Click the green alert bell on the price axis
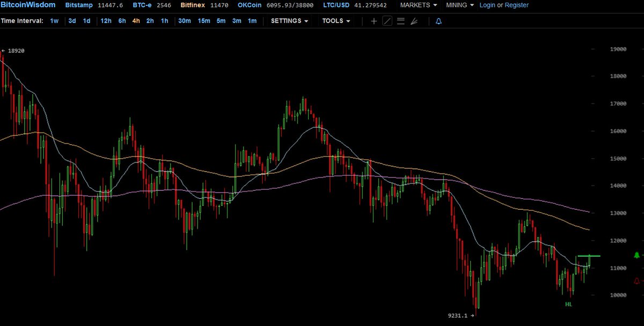 point(637,256)
